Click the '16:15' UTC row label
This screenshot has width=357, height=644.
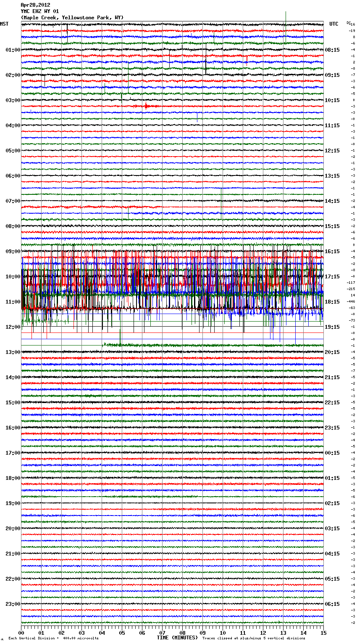[332, 251]
